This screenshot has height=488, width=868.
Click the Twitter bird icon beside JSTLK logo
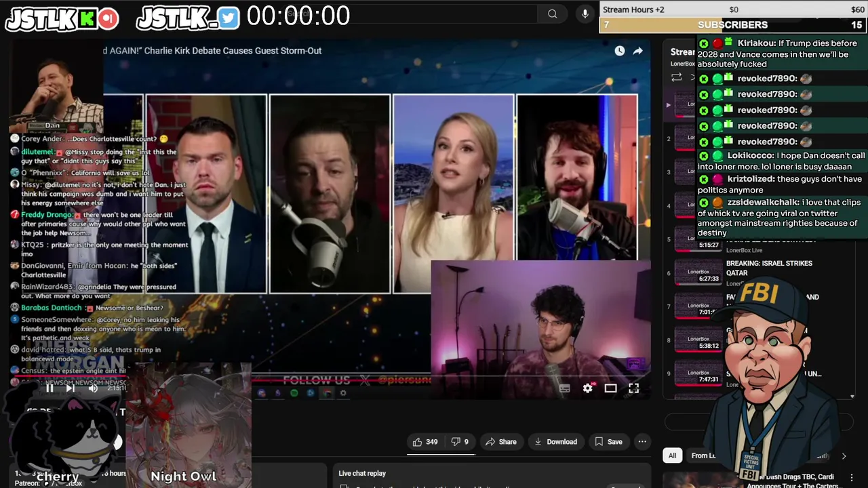229,18
